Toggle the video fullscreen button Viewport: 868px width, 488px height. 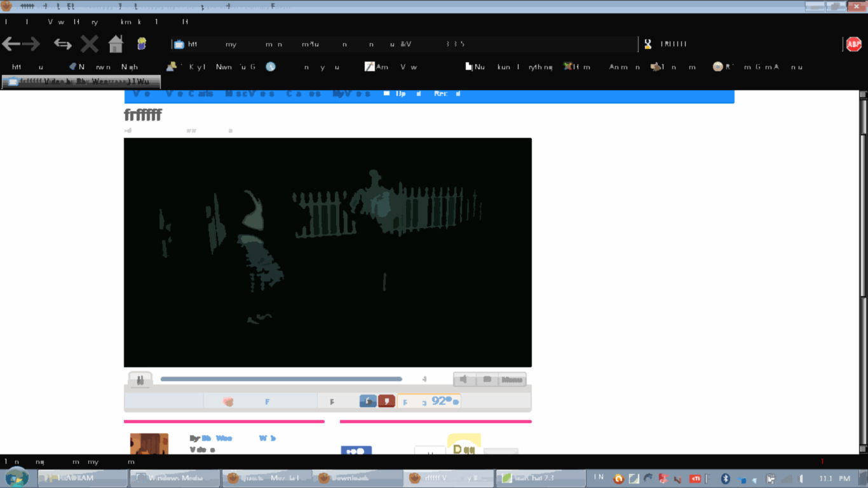487,379
